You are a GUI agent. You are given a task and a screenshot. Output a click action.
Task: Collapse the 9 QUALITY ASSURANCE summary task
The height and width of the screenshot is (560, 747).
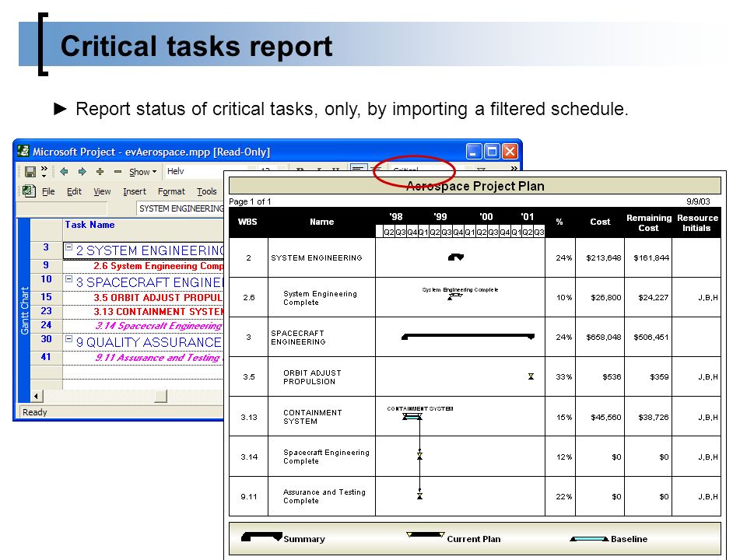tap(68, 340)
